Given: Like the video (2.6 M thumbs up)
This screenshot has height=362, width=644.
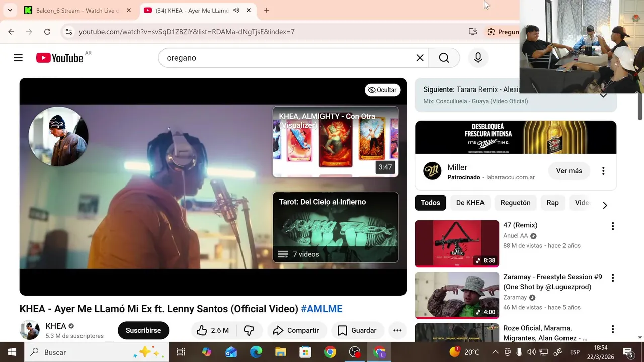Looking at the screenshot, I should (x=213, y=330).
